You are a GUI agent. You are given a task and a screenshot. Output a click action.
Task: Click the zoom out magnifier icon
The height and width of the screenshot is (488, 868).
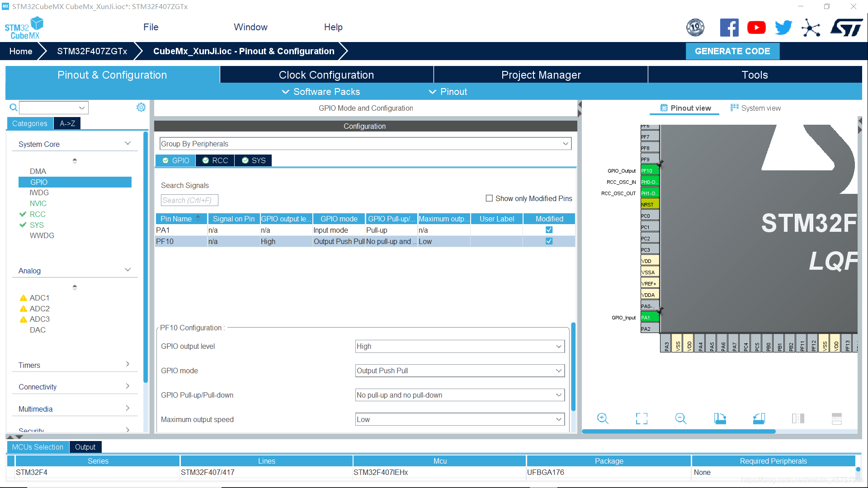(x=680, y=418)
